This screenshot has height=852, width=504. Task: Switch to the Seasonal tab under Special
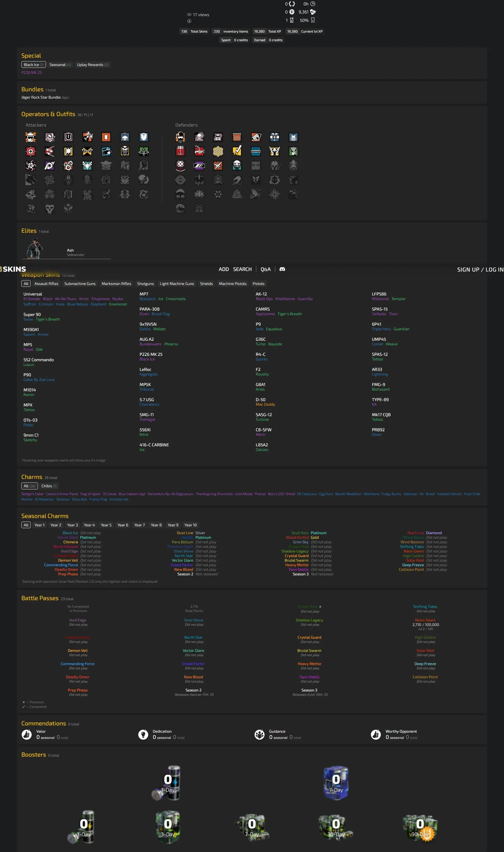tap(60, 65)
